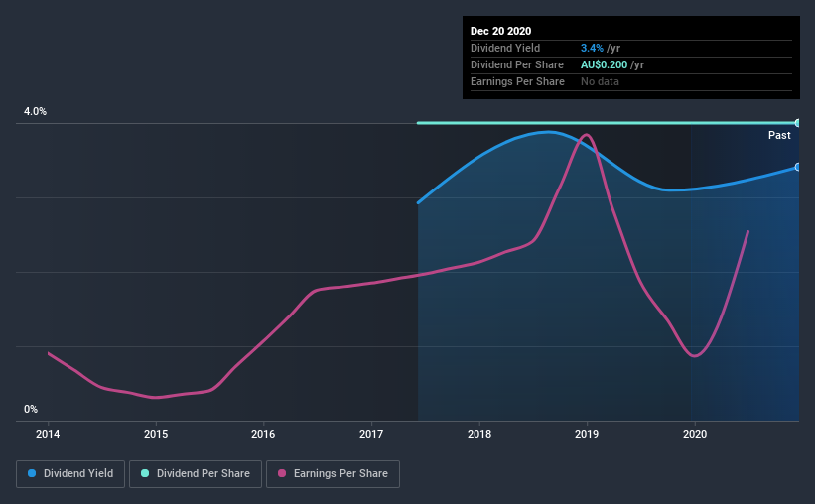Click the Dividend Per Share line endpoint marker
Image resolution: width=815 pixels, height=504 pixels.
798,123
